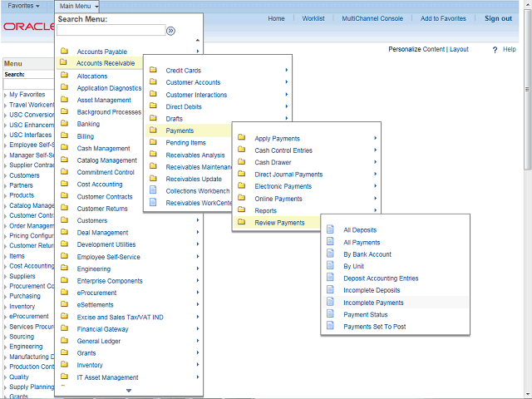Click the All Deposits page icon
532x399 pixels.
[x=331, y=229]
